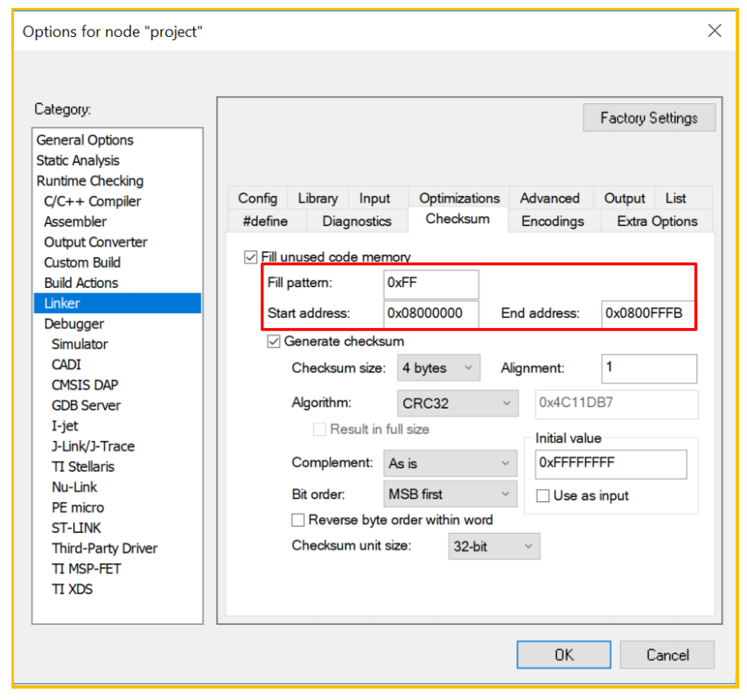Open the Complement dropdown
The width and height of the screenshot is (747, 700).
click(450, 463)
